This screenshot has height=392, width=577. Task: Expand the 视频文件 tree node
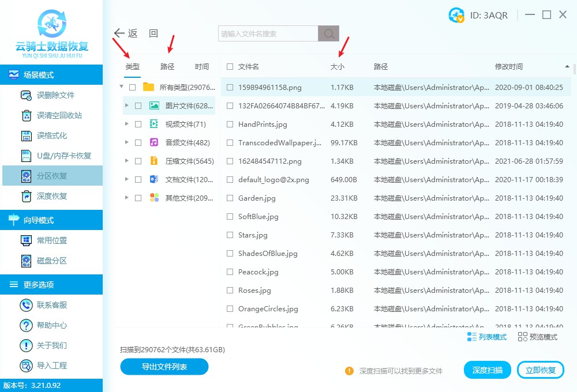[x=128, y=123]
